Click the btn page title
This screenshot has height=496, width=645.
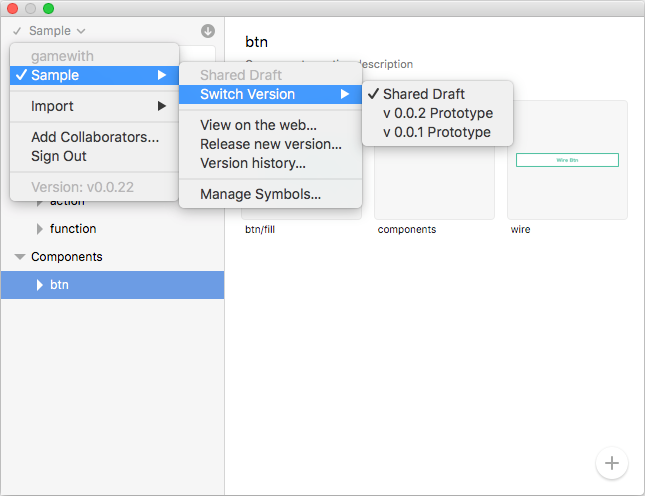tap(256, 42)
